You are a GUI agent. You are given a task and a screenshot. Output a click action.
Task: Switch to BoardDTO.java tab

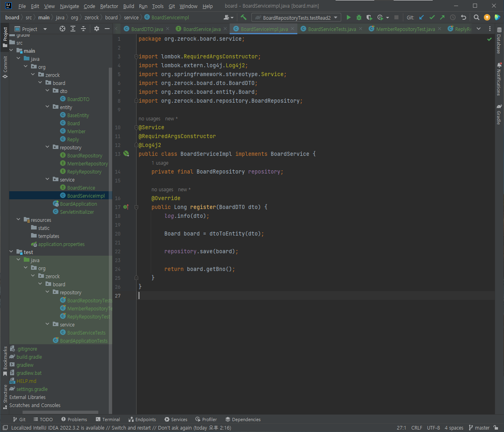tap(147, 29)
